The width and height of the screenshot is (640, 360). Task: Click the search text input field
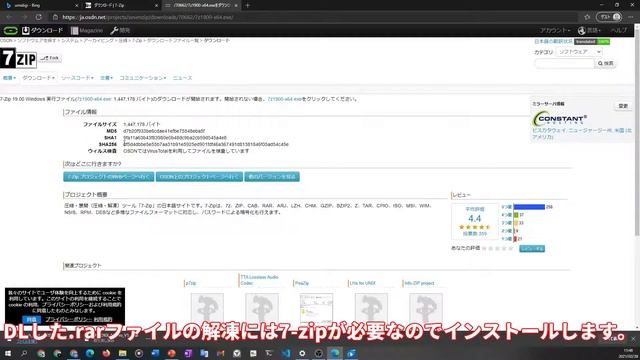pyautogui.click(x=564, y=64)
